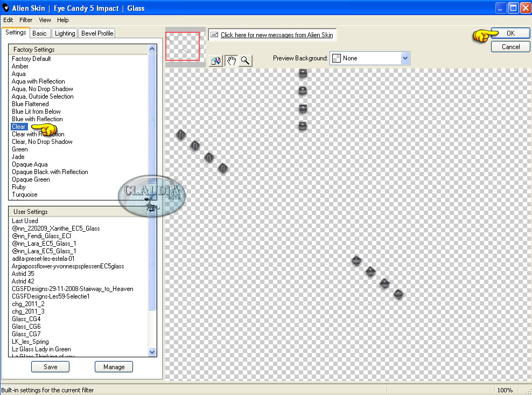532x395 pixels.
Task: Select the Opaque Green preset
Action: tap(31, 179)
